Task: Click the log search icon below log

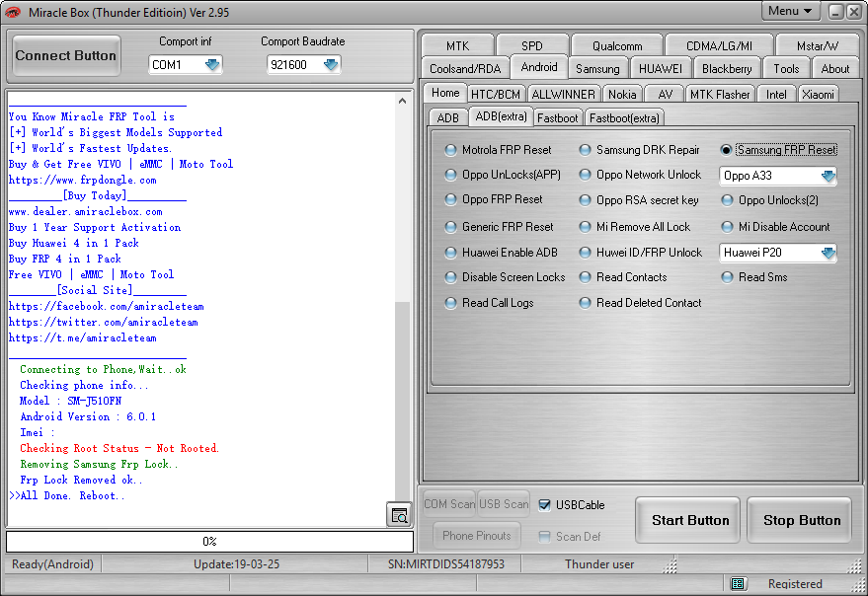Action: coord(399,515)
